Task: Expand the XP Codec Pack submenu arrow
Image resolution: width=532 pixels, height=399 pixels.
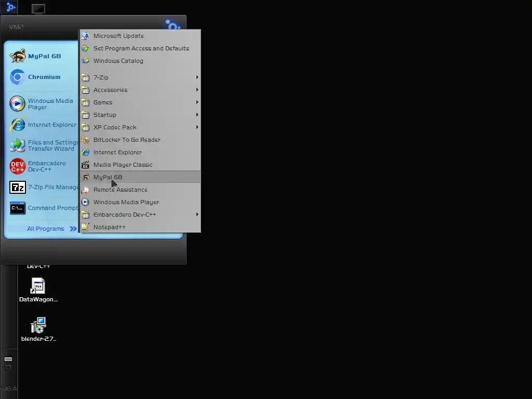Action: tap(197, 127)
